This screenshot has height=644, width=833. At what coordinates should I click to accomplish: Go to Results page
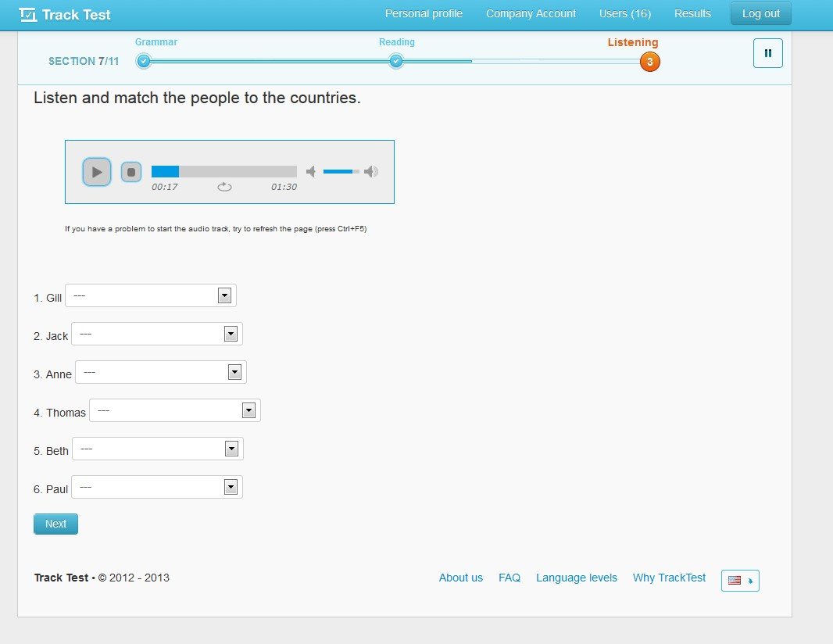click(x=692, y=14)
